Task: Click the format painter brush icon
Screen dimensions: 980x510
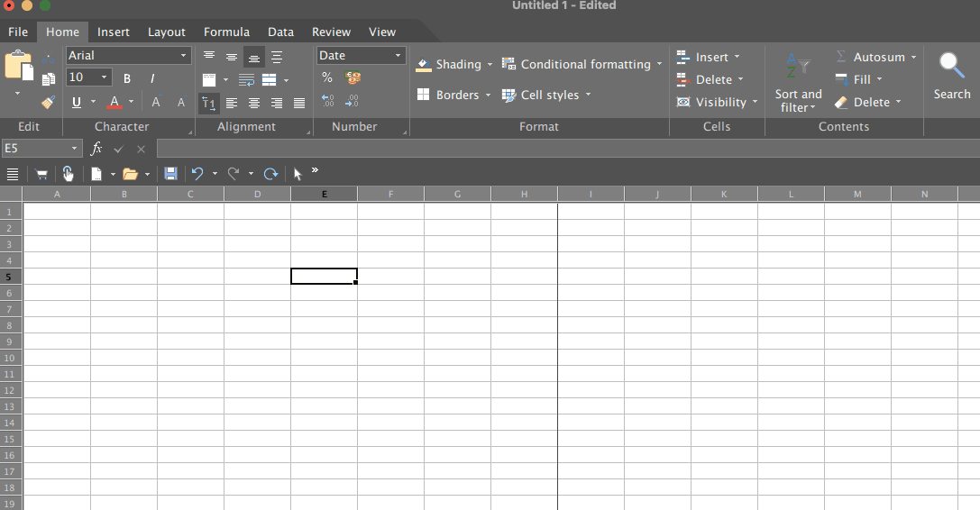Action: tap(49, 103)
